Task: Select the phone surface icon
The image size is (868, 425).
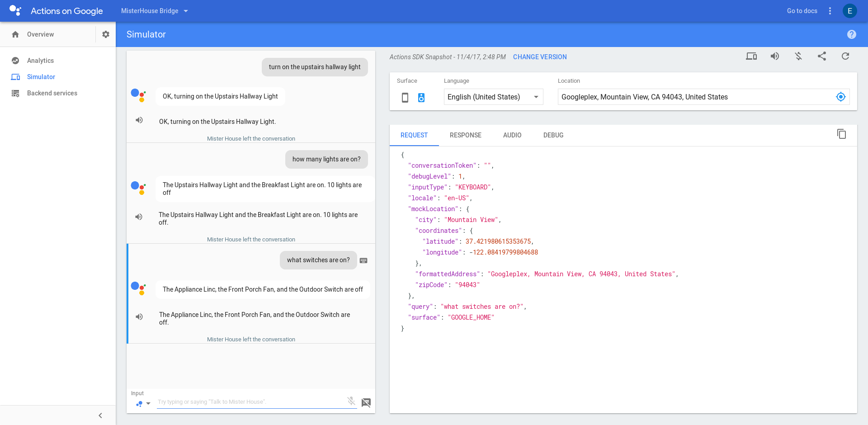Action: point(405,97)
